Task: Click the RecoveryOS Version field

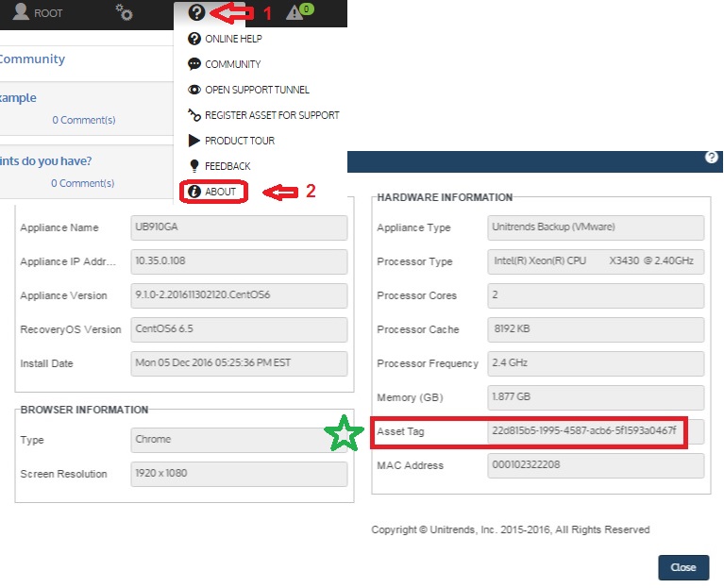Action: coord(239,329)
